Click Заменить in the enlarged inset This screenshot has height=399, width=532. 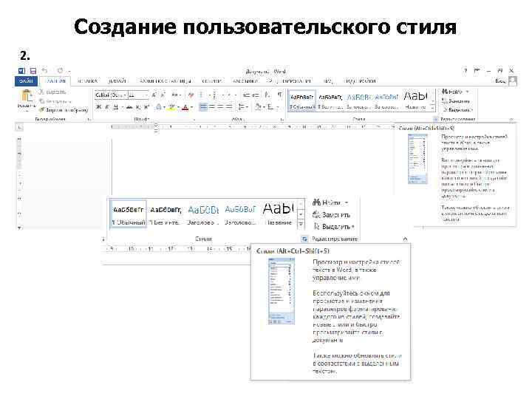(x=331, y=215)
